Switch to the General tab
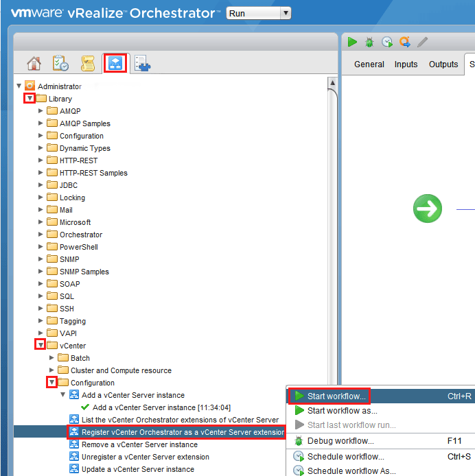 click(369, 64)
